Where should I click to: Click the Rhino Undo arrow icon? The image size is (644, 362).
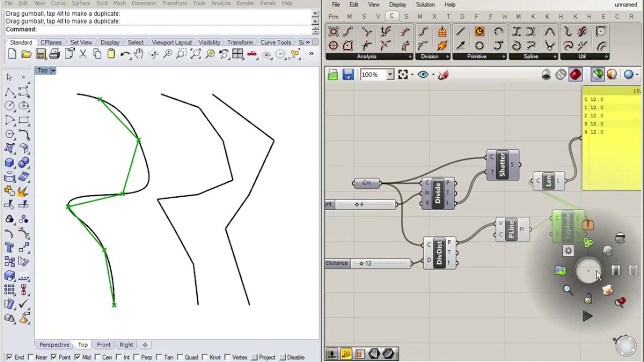[125, 54]
